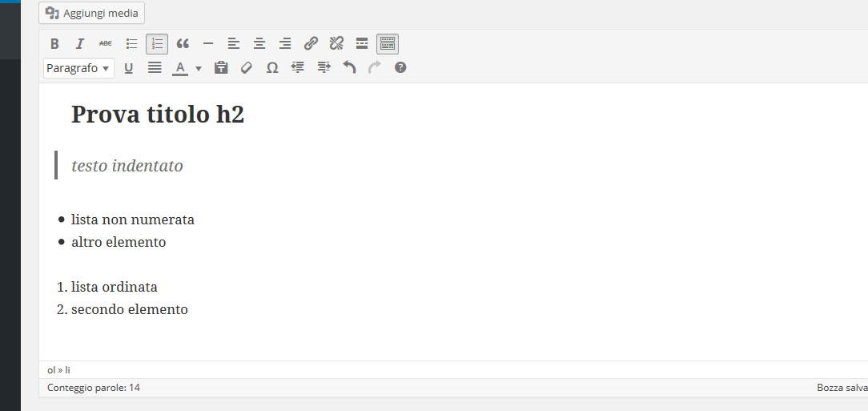Image resolution: width=868 pixels, height=411 pixels.
Task: Insert a blockquote
Action: click(183, 44)
